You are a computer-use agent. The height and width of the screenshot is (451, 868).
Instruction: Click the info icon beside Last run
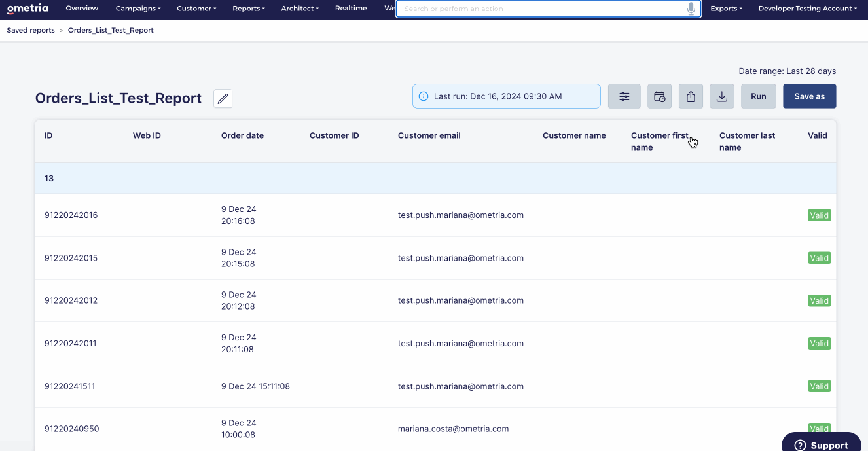(423, 96)
